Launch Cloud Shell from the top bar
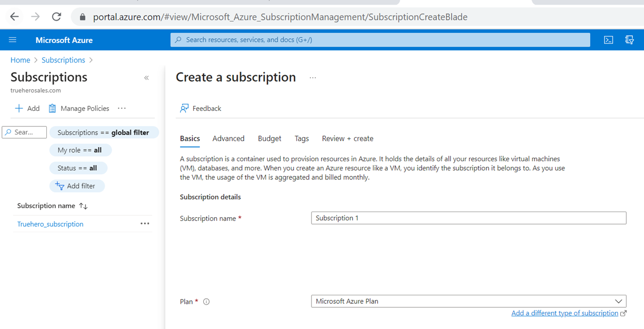Screen dimensions: 644x329 [x=608, y=40]
